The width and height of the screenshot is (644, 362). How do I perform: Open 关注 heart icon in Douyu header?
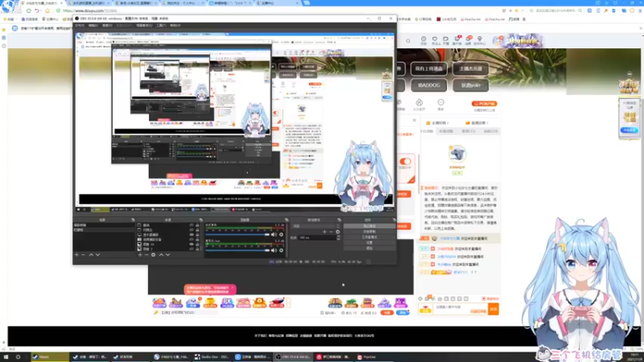435,40
